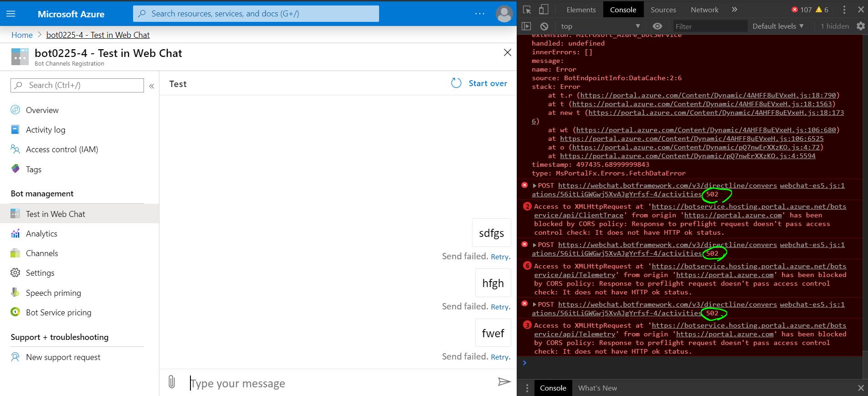Send message with the paper plane icon
This screenshot has height=396, width=868.
504,382
